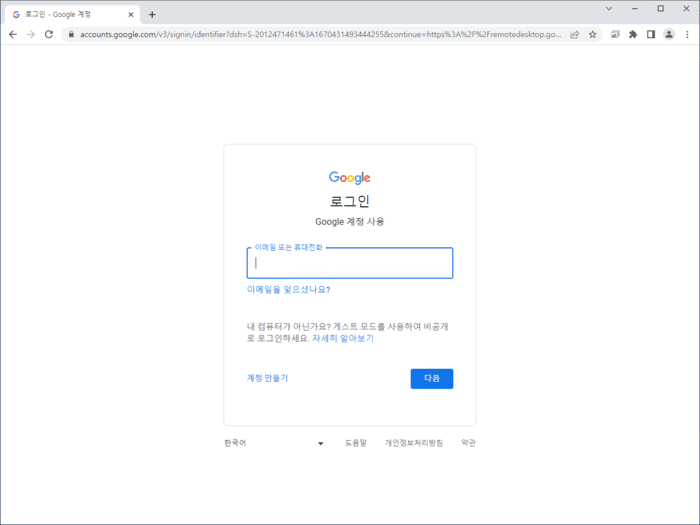This screenshot has width=700, height=525.
Task: Click the Google 계정 사용 text
Action: (x=350, y=222)
